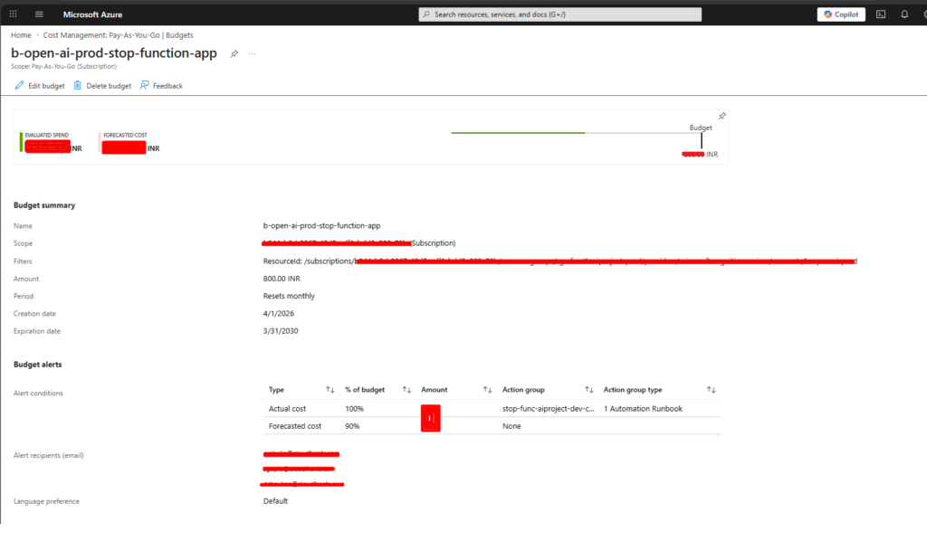The image size is (927, 560).
Task: Open the hamburger portal menu
Action: [x=39, y=14]
